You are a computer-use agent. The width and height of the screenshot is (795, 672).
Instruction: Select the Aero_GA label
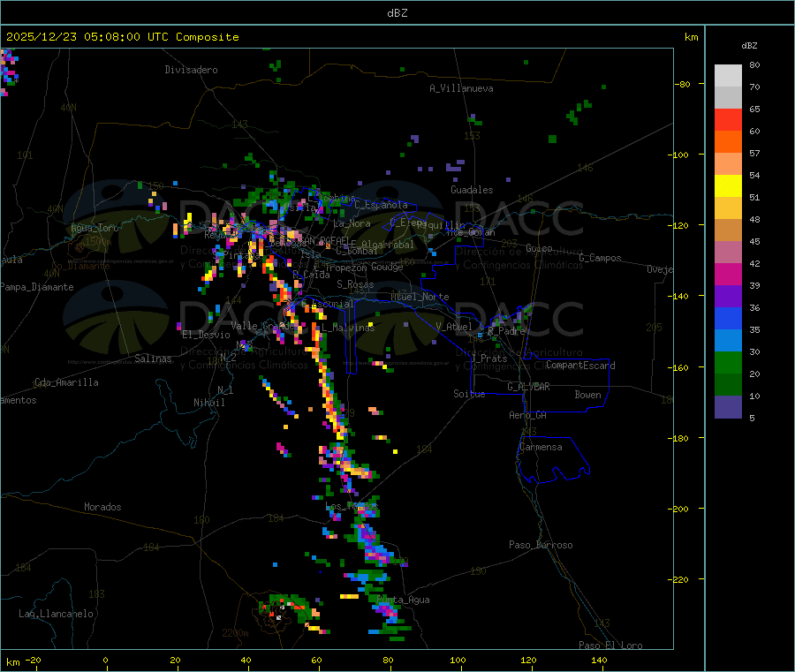click(x=527, y=415)
